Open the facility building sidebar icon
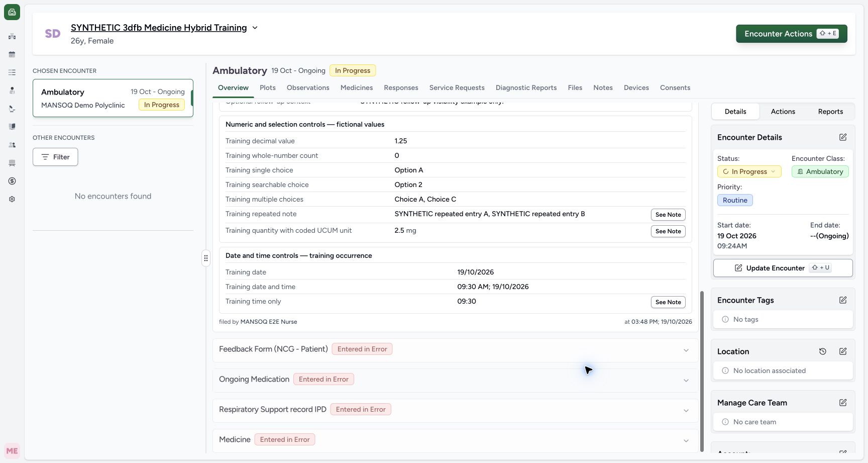 (12, 36)
